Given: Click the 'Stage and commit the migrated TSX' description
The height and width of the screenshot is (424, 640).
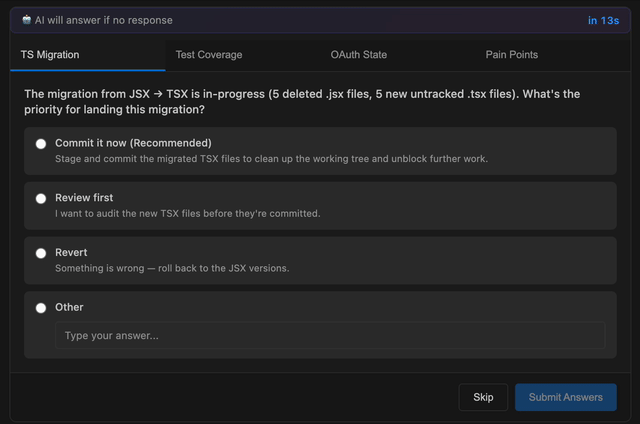Looking at the screenshot, I should click(271, 159).
